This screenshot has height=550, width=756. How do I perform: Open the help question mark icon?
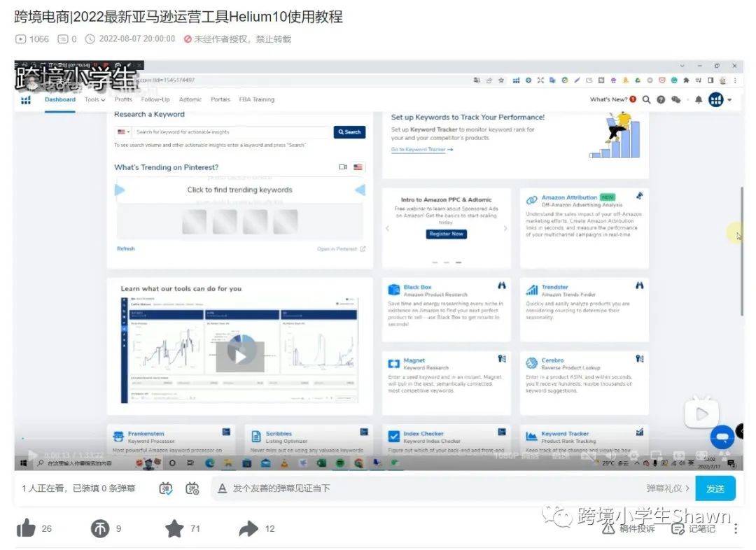click(661, 99)
